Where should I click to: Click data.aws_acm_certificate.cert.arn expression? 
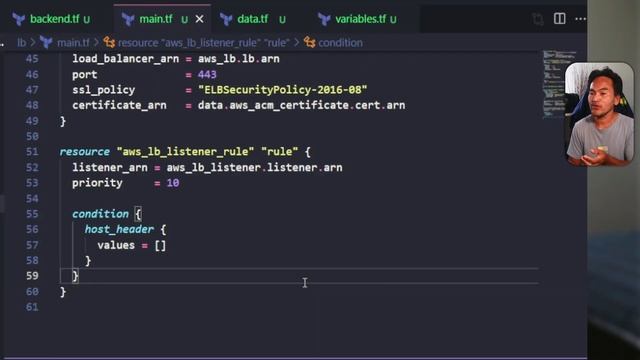[x=302, y=105]
